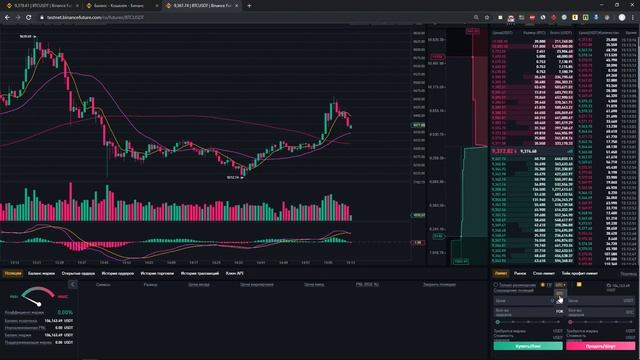Close the active BTCUSDT browser tab

pyautogui.click(x=236, y=6)
